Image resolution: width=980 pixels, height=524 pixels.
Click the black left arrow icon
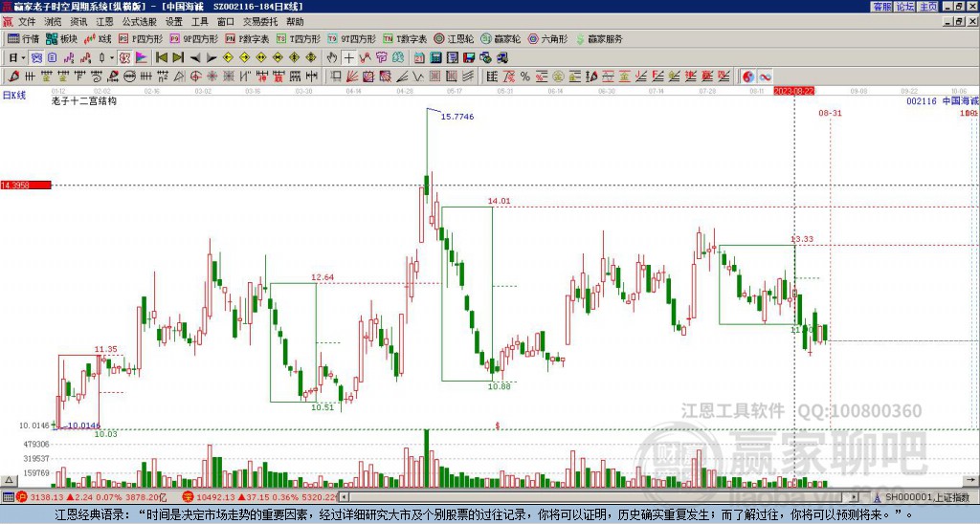click(x=194, y=58)
